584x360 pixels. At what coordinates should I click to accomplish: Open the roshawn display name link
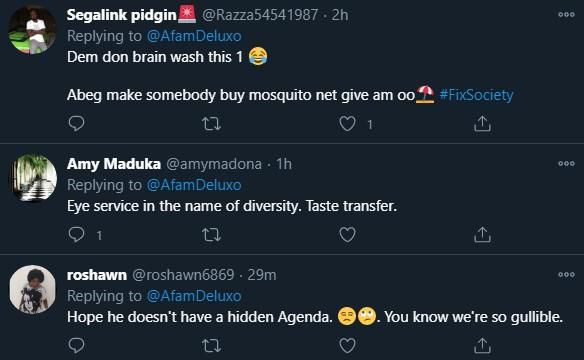pyautogui.click(x=97, y=275)
